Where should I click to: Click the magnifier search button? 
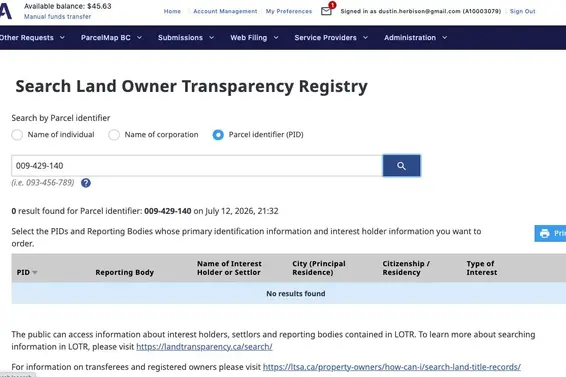(x=401, y=166)
